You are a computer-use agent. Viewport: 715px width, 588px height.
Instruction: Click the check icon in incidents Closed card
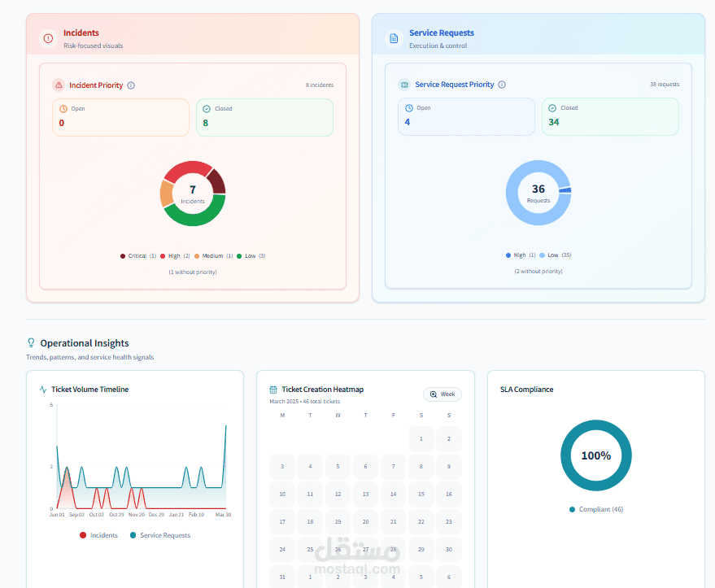tap(207, 109)
